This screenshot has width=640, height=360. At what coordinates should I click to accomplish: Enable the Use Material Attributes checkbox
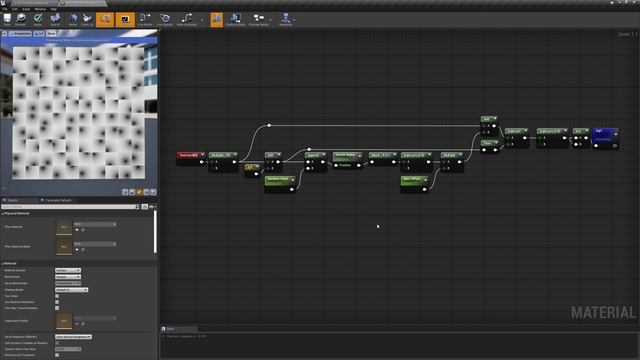click(57, 302)
